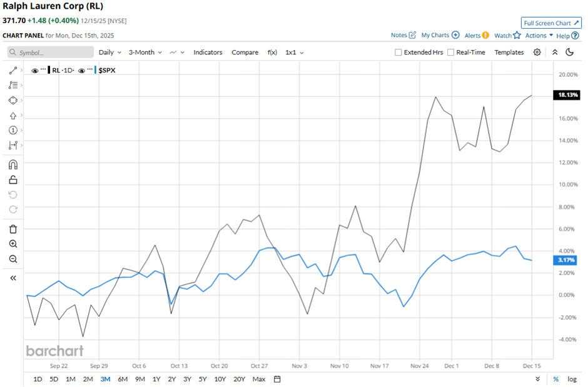
Task: Select the 1Y time range
Action: [156, 379]
